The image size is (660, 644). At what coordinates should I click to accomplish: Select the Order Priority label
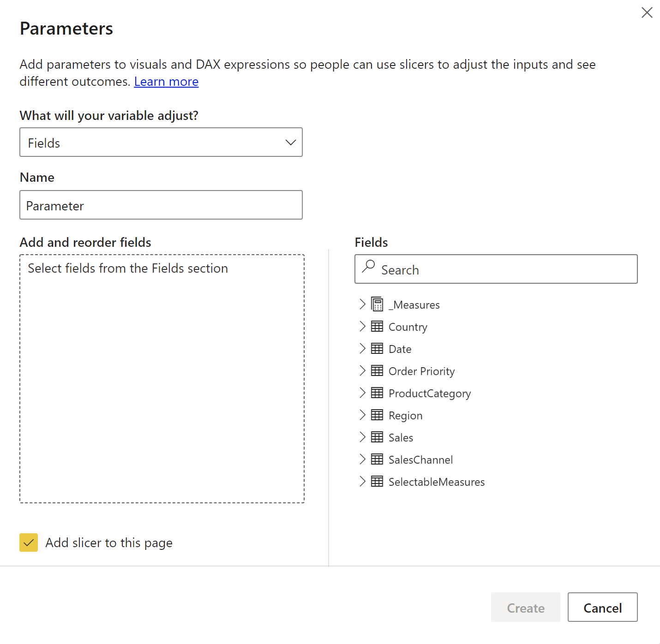(422, 371)
